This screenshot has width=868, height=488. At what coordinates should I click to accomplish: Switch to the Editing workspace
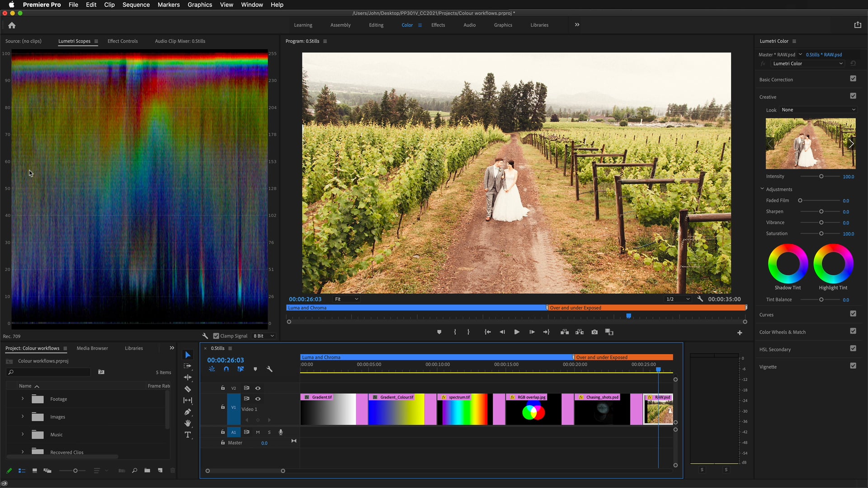coord(376,25)
